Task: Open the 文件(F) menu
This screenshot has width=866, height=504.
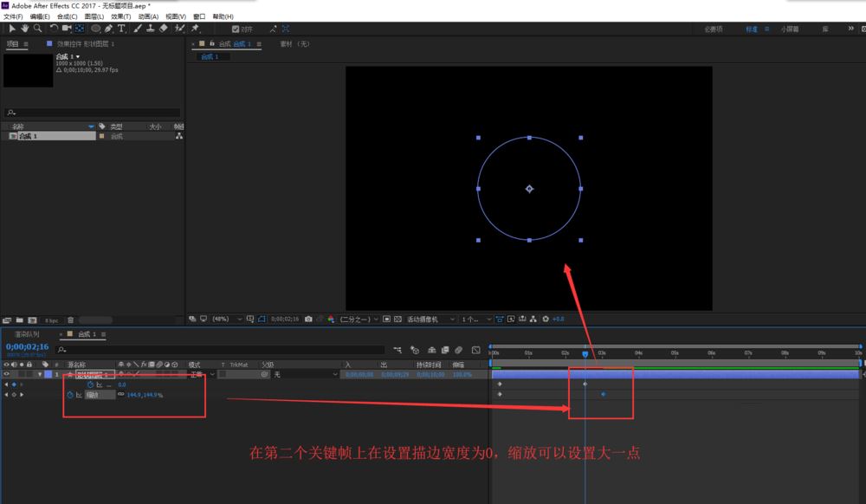Action: click(x=13, y=16)
